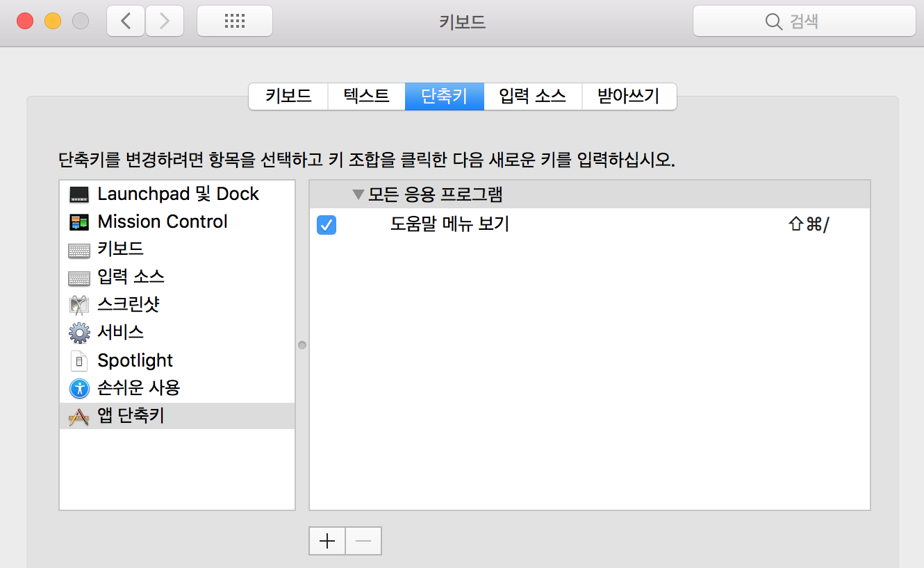Click the show all preferences grid button
This screenshot has width=924, height=568.
[235, 21]
